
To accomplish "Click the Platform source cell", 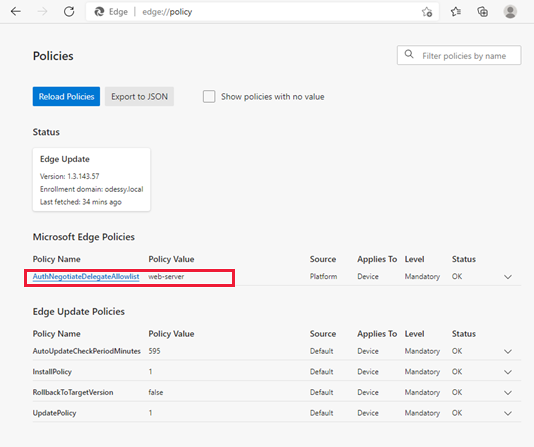I will click(x=323, y=276).
